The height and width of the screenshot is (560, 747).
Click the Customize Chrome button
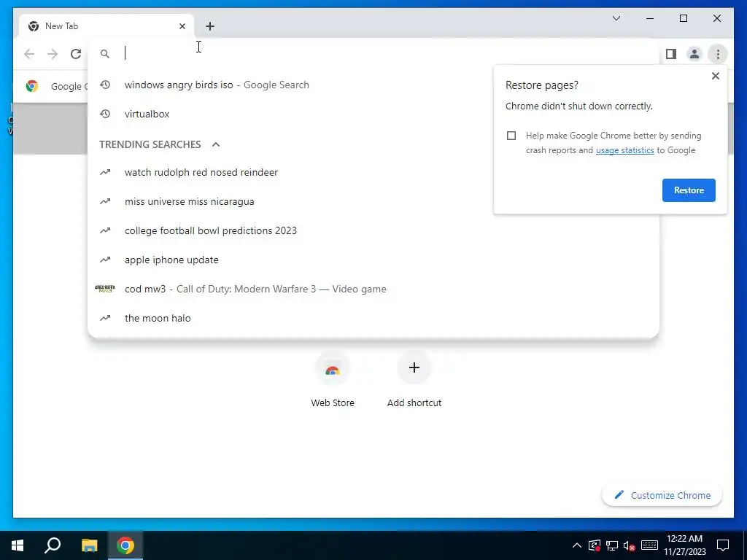pyautogui.click(x=662, y=495)
